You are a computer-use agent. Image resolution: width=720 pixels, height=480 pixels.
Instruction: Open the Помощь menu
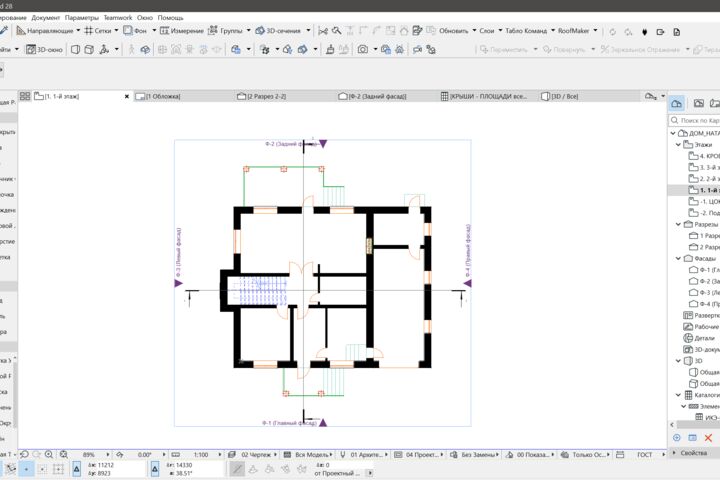(x=170, y=17)
